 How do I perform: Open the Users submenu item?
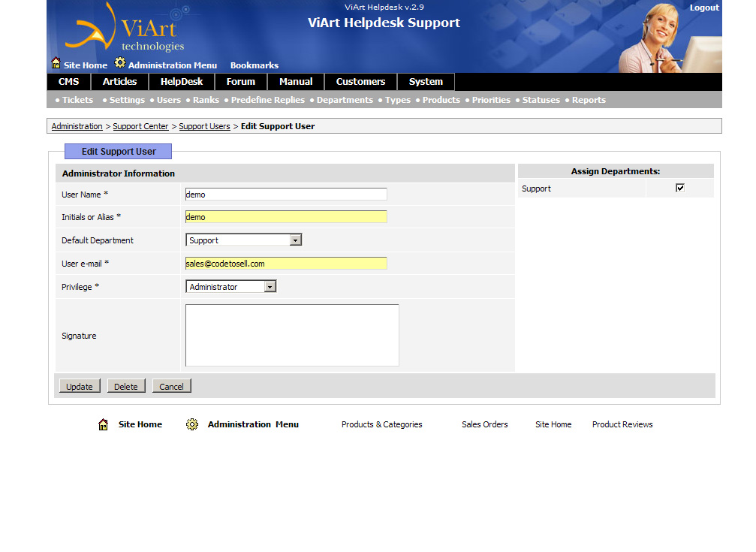click(169, 100)
